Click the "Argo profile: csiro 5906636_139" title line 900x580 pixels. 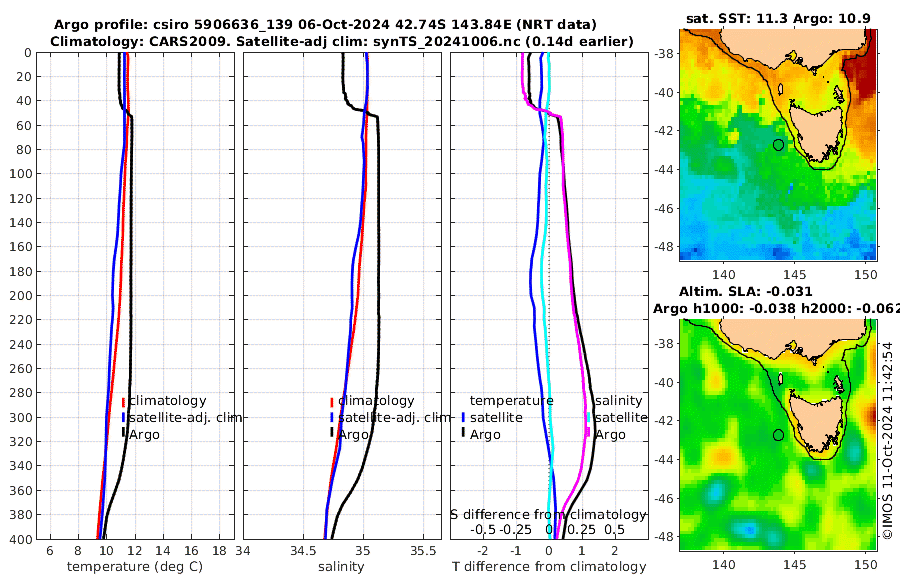click(325, 25)
